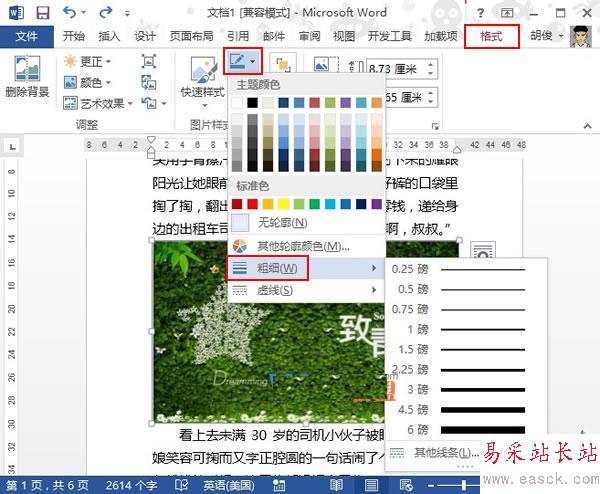The width and height of the screenshot is (600, 494).
Task: Click the macro recording icon in the status bar
Action: coord(279,485)
